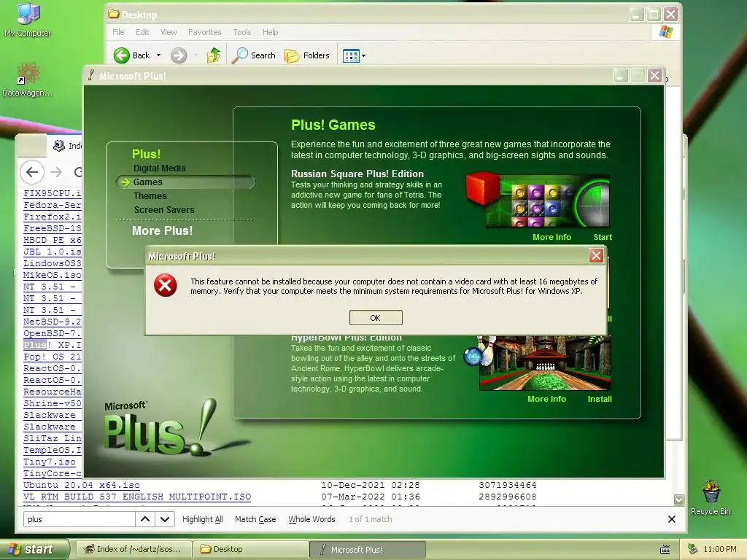Open the Tiny7.iso file link
The height and width of the screenshot is (560, 747).
click(x=50, y=462)
